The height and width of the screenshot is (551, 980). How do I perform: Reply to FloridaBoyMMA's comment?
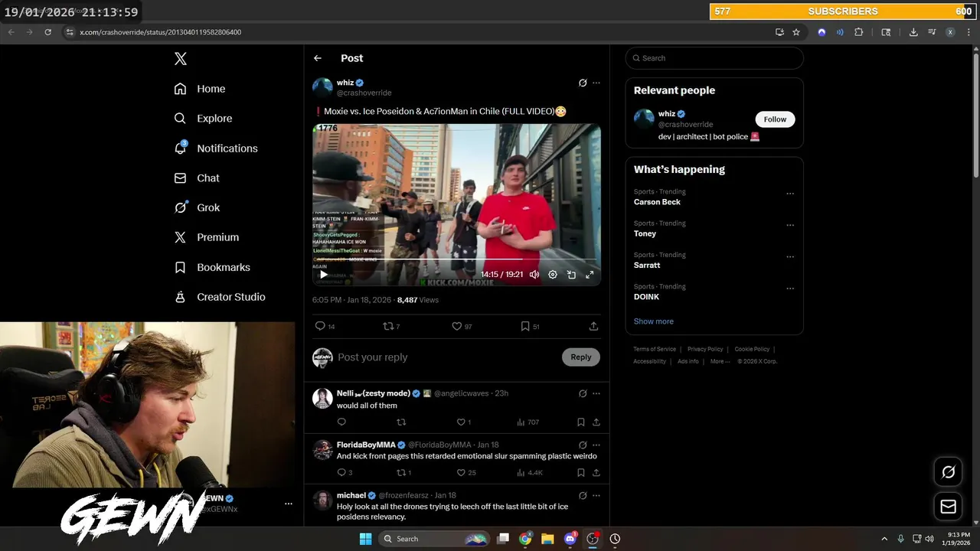[x=345, y=472]
